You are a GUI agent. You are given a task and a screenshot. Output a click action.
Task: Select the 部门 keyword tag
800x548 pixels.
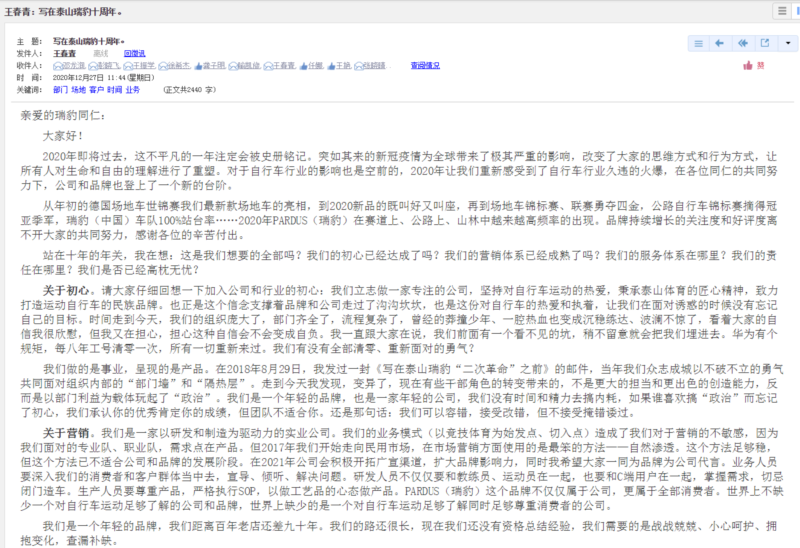pos(61,89)
